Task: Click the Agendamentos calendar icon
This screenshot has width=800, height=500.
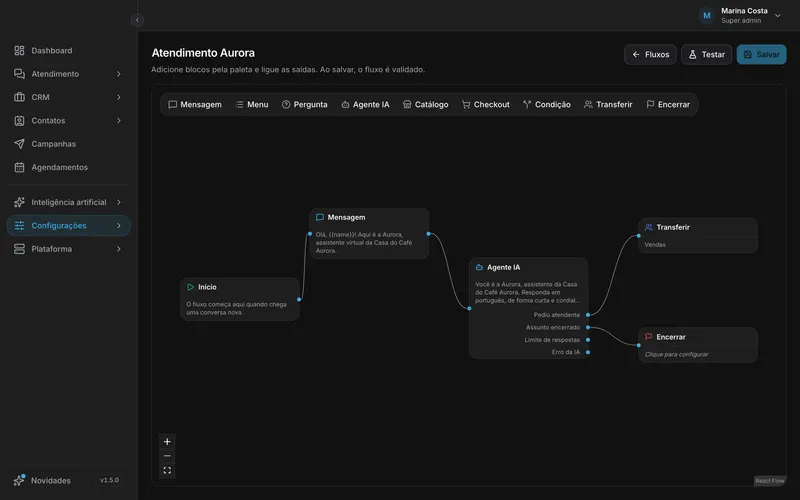Action: [19, 167]
